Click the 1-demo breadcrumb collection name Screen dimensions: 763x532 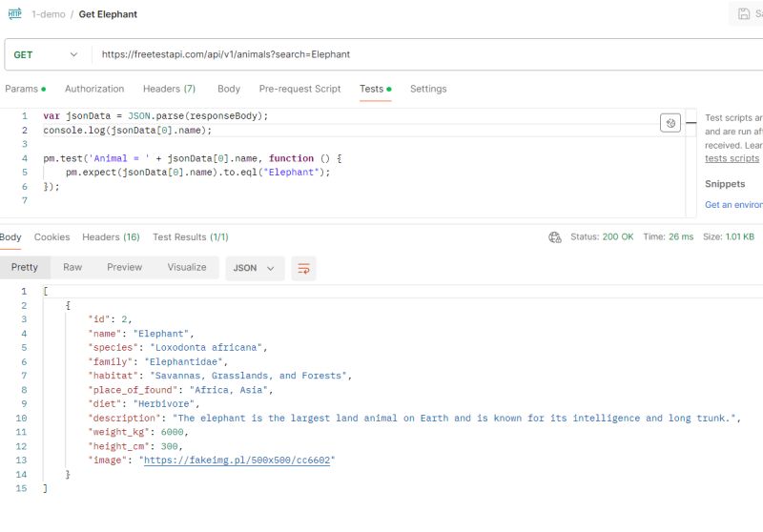click(x=49, y=14)
